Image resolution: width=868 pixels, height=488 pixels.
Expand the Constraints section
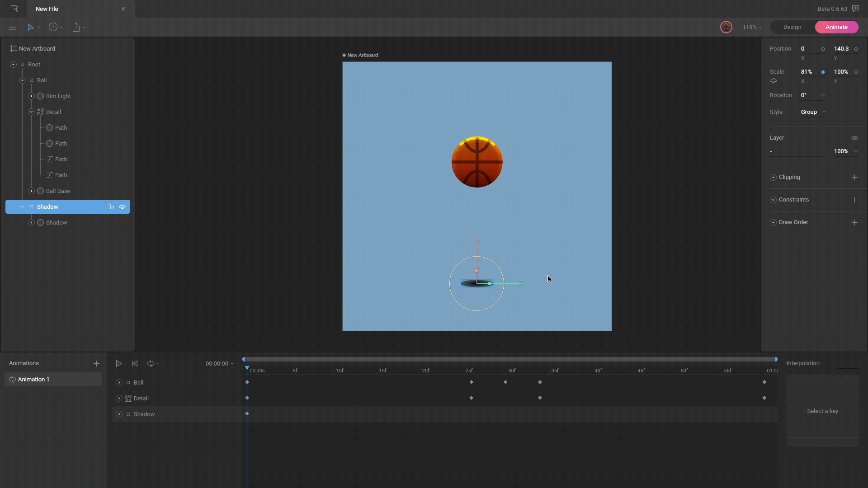tap(773, 200)
